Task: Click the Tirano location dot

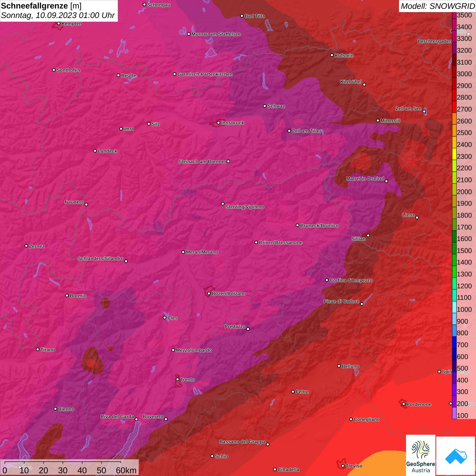Action: (x=37, y=349)
